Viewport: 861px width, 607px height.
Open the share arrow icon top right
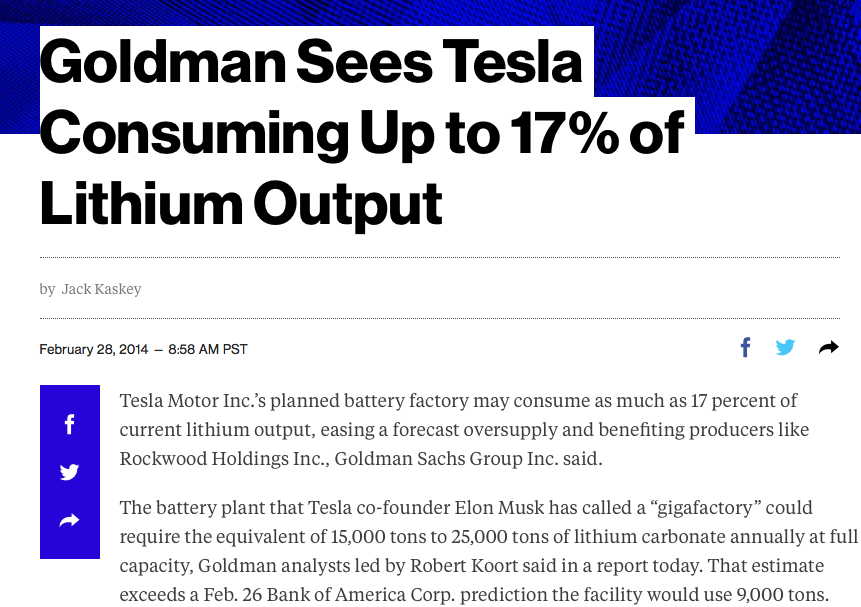click(x=827, y=347)
